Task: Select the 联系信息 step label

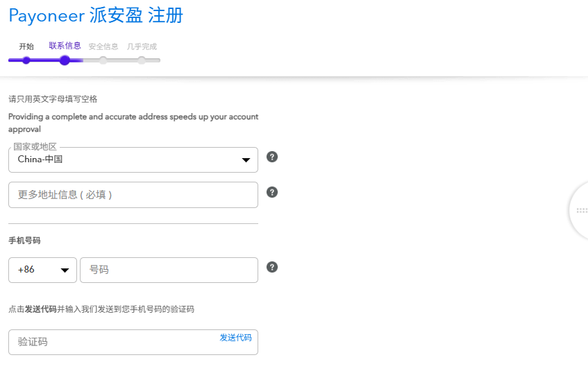Action: pyautogui.click(x=65, y=46)
